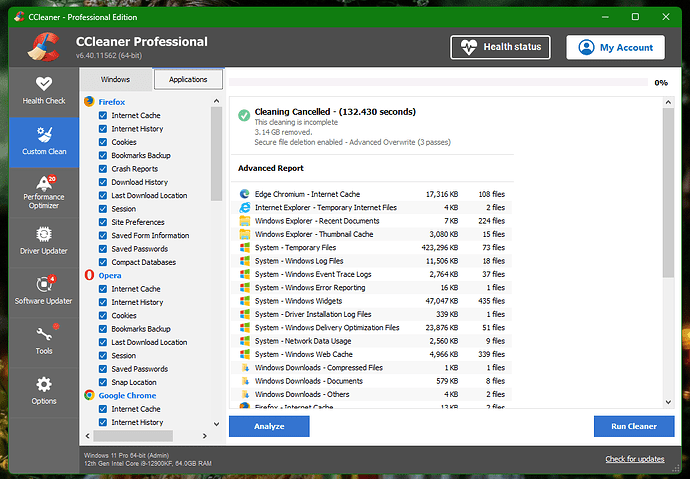Click the Run Cleaner button

point(634,426)
